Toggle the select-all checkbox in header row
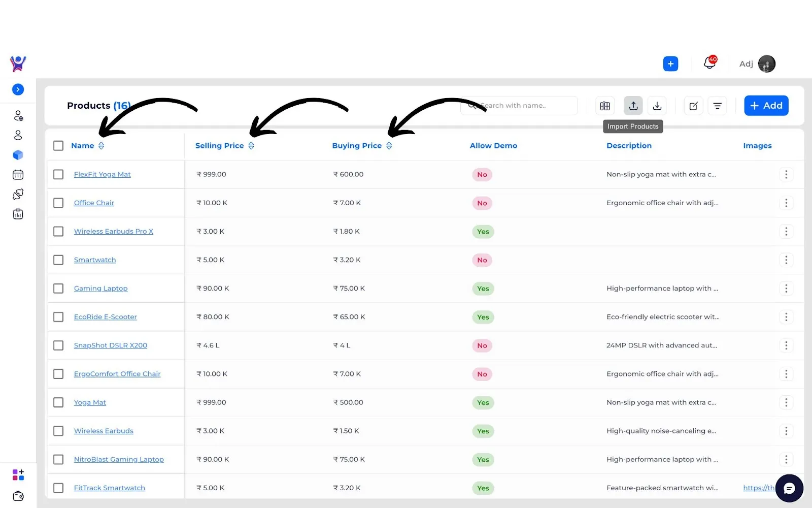 58,146
